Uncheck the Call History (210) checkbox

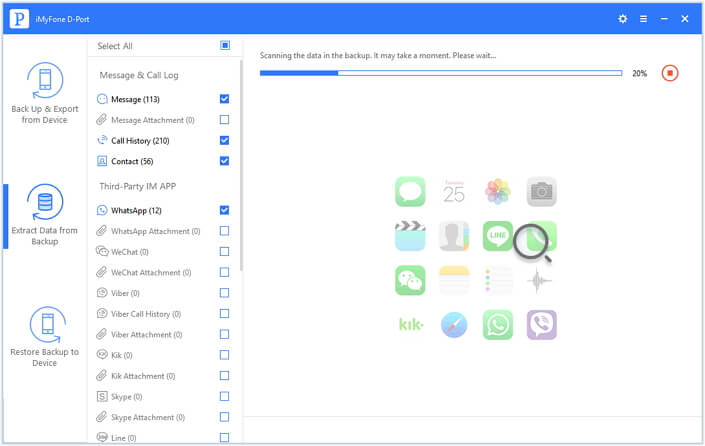coord(224,140)
